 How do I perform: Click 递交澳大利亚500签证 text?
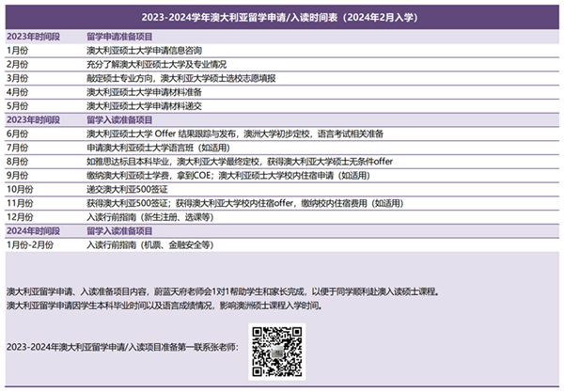[122, 189]
